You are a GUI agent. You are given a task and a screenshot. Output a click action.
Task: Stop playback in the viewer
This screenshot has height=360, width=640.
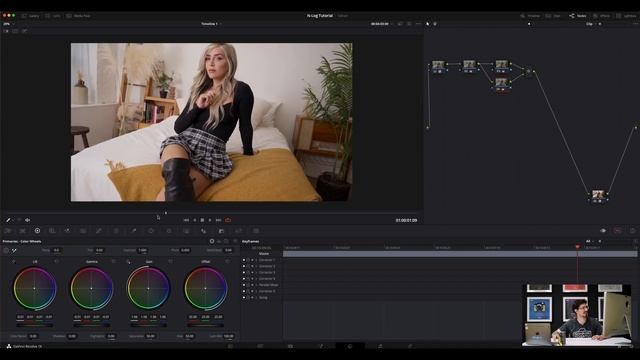(x=202, y=220)
